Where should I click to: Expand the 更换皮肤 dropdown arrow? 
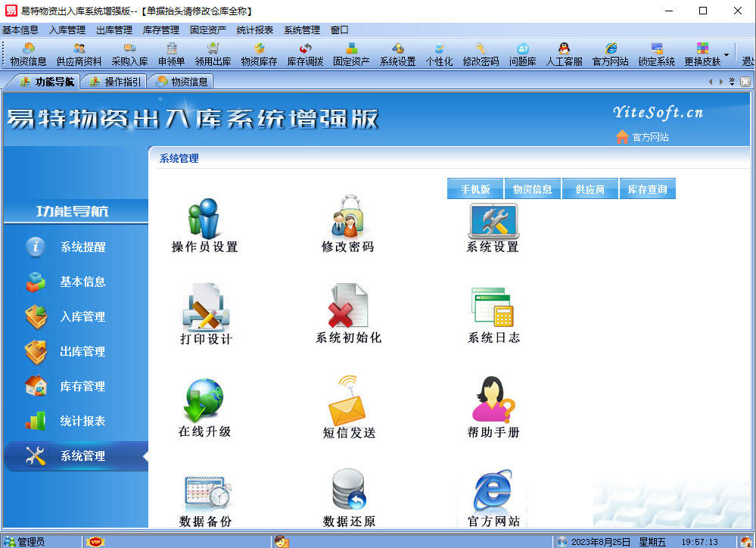(x=726, y=54)
